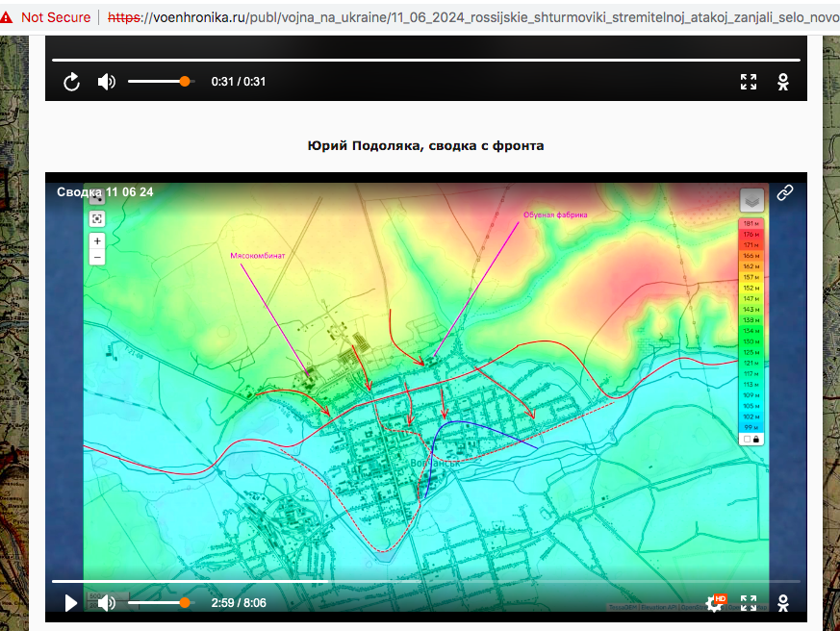Click Odnoklassniki logo on upper video
840x631 pixels.
[x=784, y=82]
